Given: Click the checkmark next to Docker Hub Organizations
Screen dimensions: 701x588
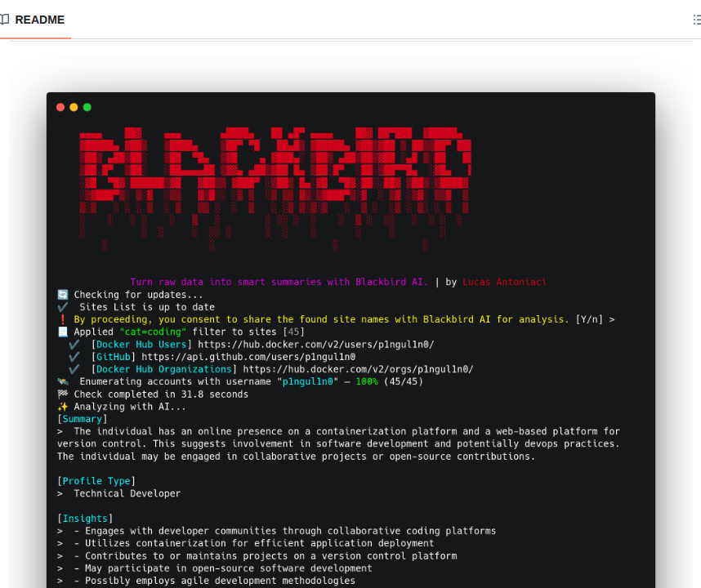Looking at the screenshot, I should [74, 369].
